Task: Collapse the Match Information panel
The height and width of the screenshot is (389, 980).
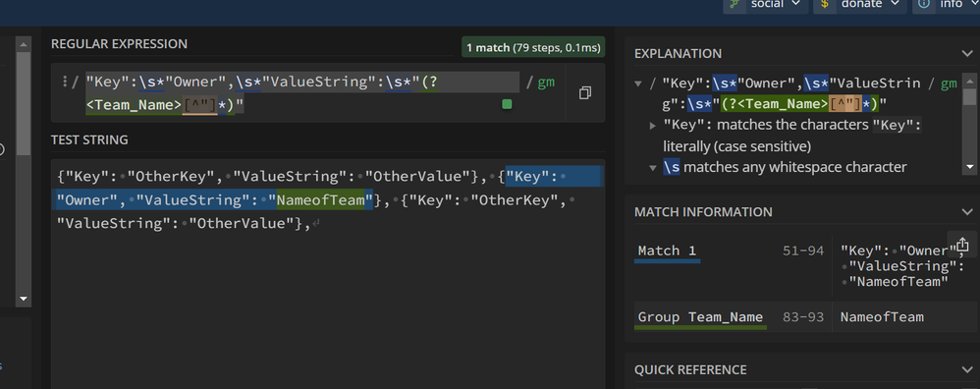Action: [967, 212]
